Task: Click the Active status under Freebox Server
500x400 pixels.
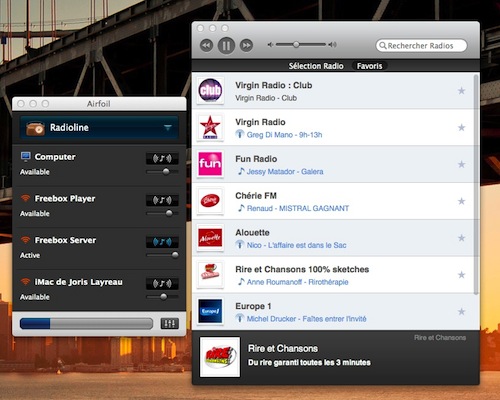Action: coord(30,255)
